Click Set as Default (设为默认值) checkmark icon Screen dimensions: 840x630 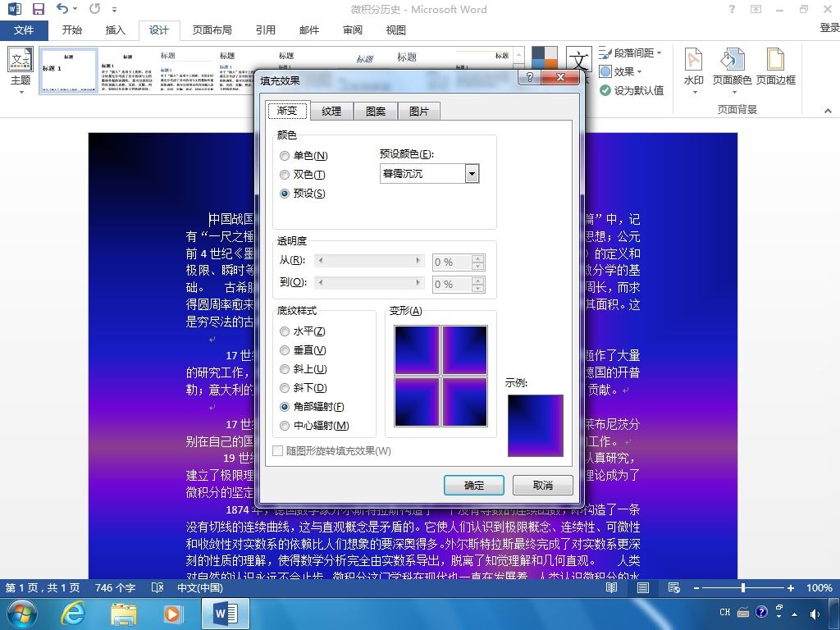click(605, 90)
